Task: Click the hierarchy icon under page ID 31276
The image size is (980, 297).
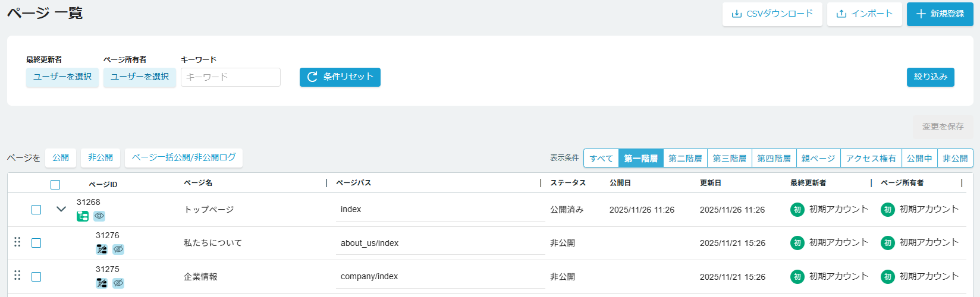Action: (102, 249)
